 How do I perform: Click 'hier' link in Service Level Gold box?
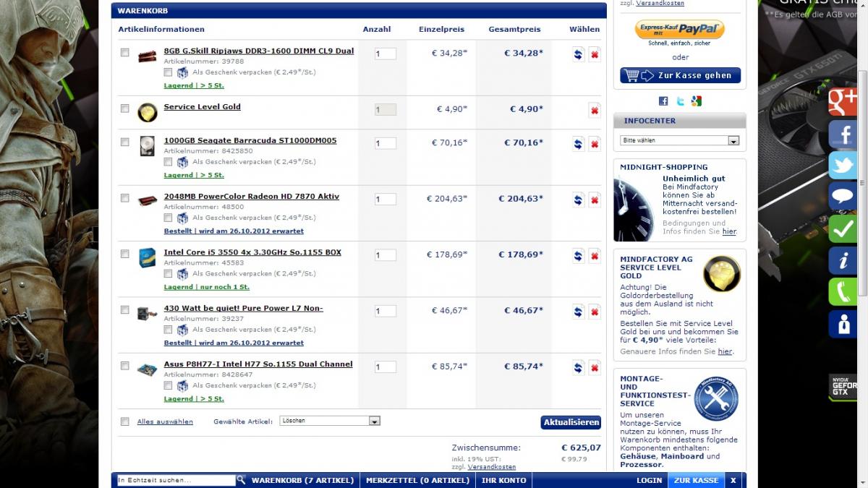pos(725,351)
